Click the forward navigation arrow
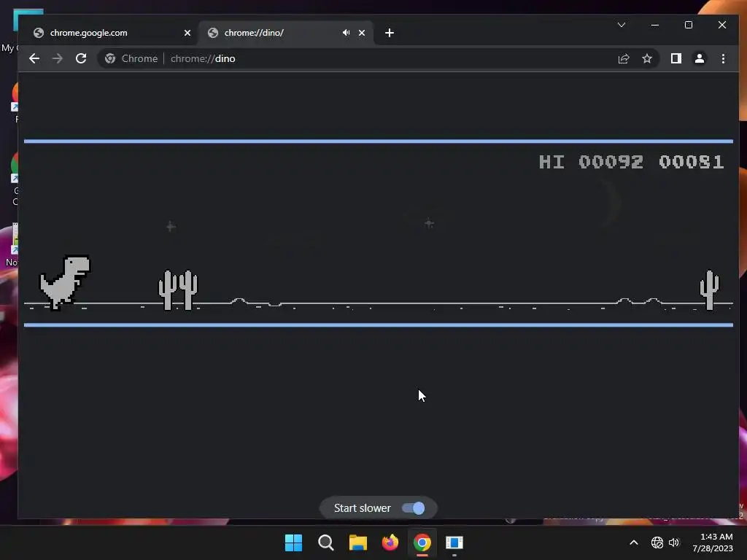Viewport: 747px width, 560px height. pyautogui.click(x=57, y=58)
